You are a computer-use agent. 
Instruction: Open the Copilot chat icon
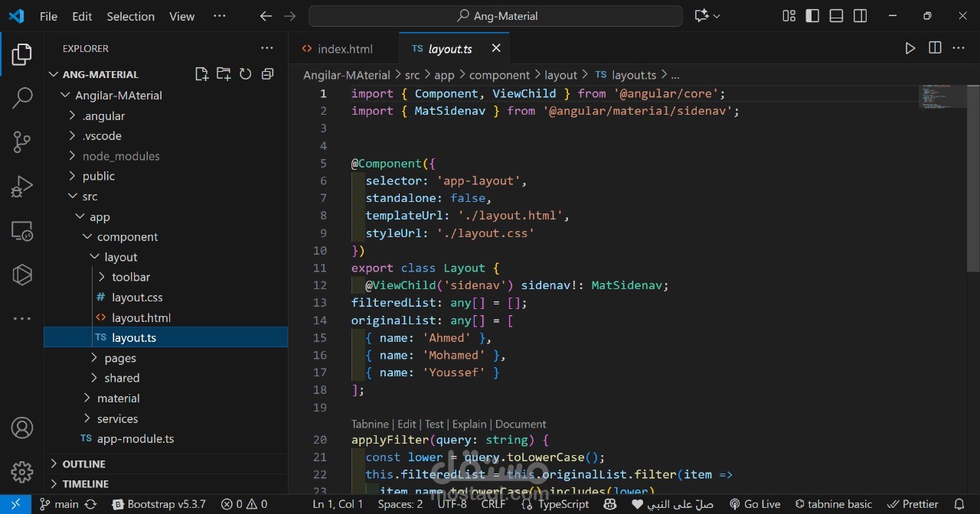pos(701,16)
